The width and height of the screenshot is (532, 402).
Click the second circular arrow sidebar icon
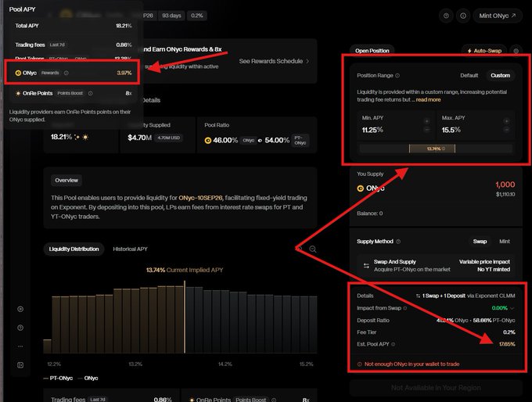click(20, 328)
